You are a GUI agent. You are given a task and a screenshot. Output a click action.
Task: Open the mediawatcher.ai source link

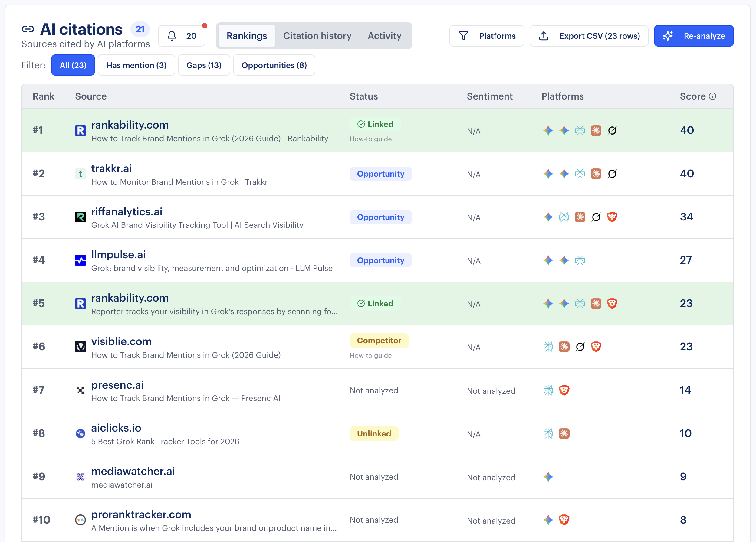(133, 472)
